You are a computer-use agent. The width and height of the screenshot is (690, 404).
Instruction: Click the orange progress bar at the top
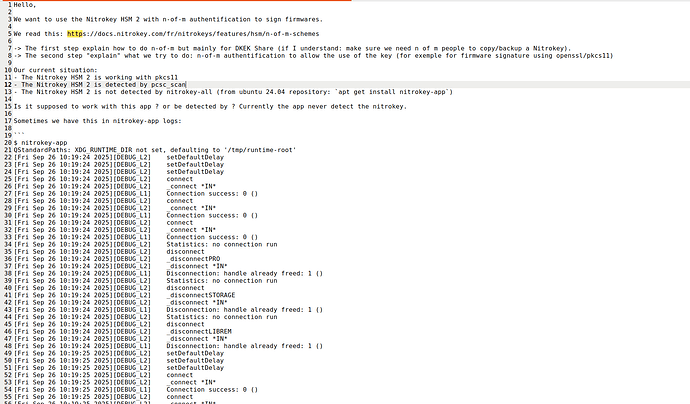(x=176, y=0)
